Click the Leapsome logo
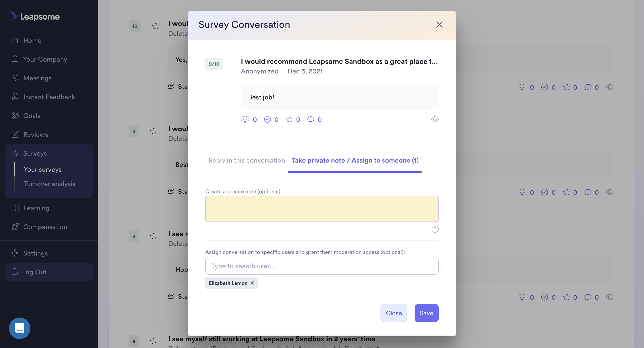 [35, 17]
